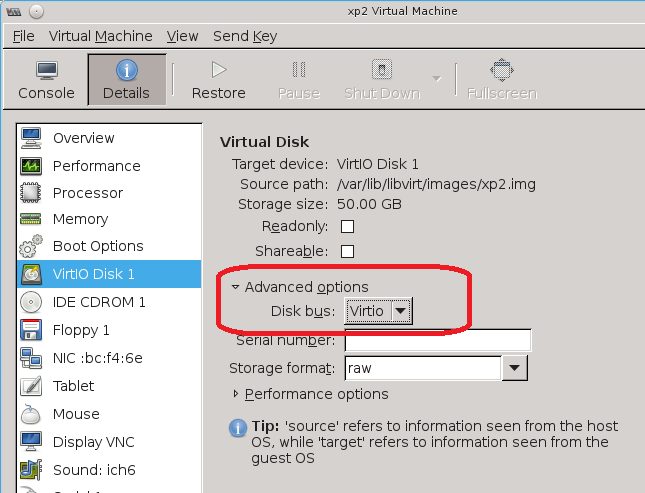This screenshot has width=645, height=493.
Task: Open the Memory device entry
Action: click(80, 219)
